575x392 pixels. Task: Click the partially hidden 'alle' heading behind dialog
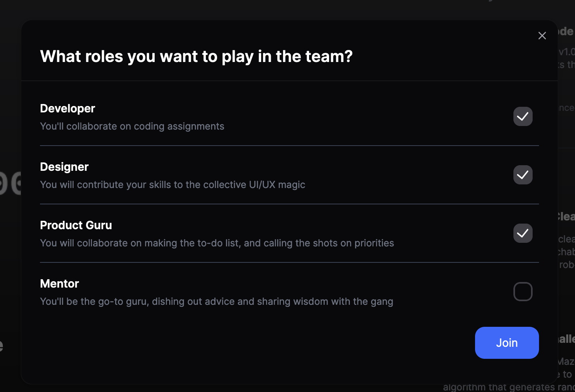[x=567, y=339]
